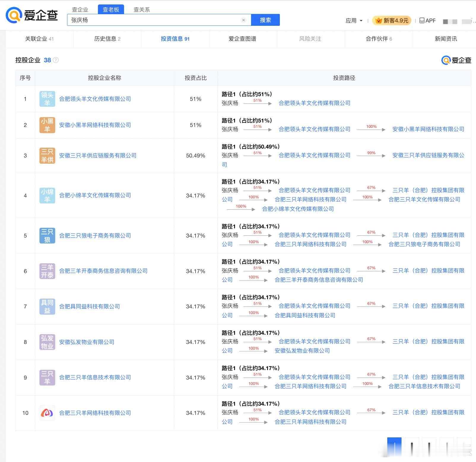Screen dimensions: 476x462
Task: Click the 三只羊供 company logo in row 3
Action: coord(47,156)
